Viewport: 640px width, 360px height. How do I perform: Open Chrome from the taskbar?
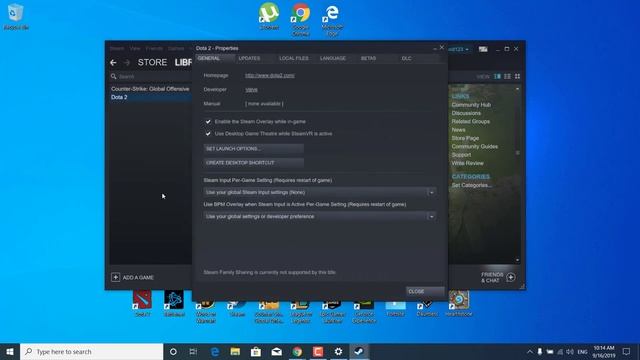click(297, 351)
